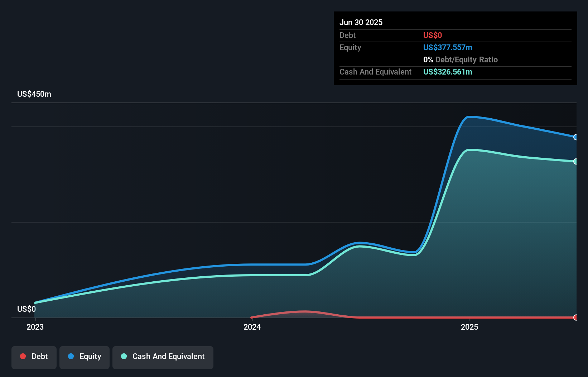Viewport: 588px width, 377px height.
Task: Click the blue Equity legend dot
Action: [71, 356]
